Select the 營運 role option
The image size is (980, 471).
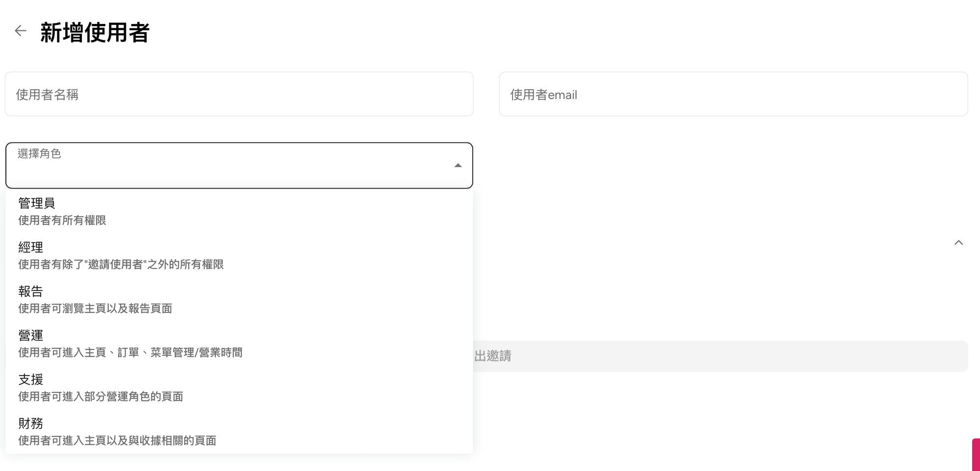click(x=239, y=344)
